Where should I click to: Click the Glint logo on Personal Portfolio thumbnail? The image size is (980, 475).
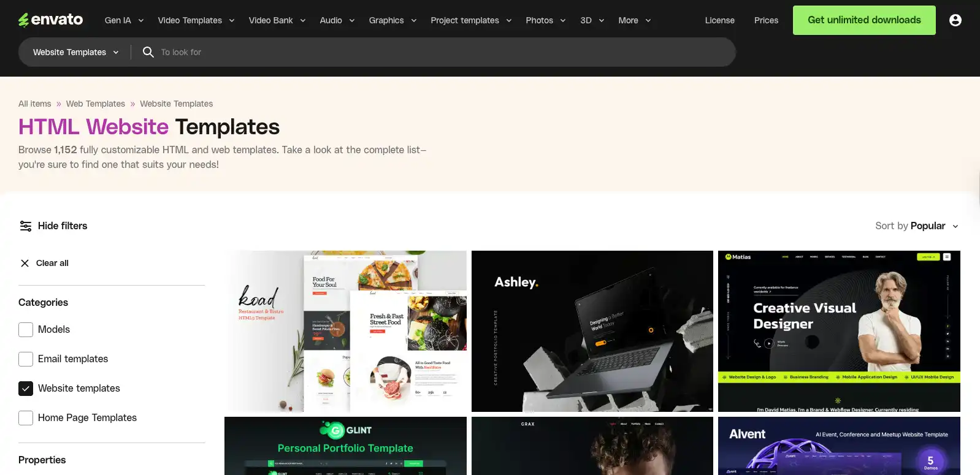point(345,430)
